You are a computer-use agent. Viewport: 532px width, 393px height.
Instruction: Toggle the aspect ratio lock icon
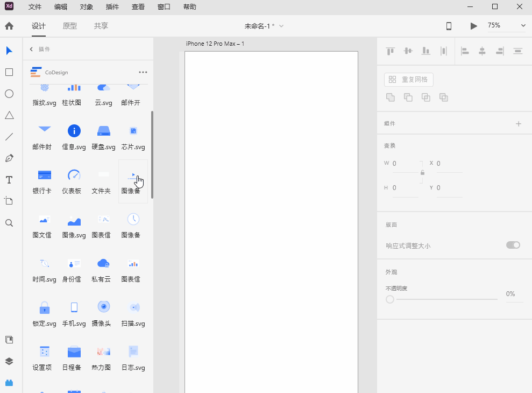coord(422,173)
